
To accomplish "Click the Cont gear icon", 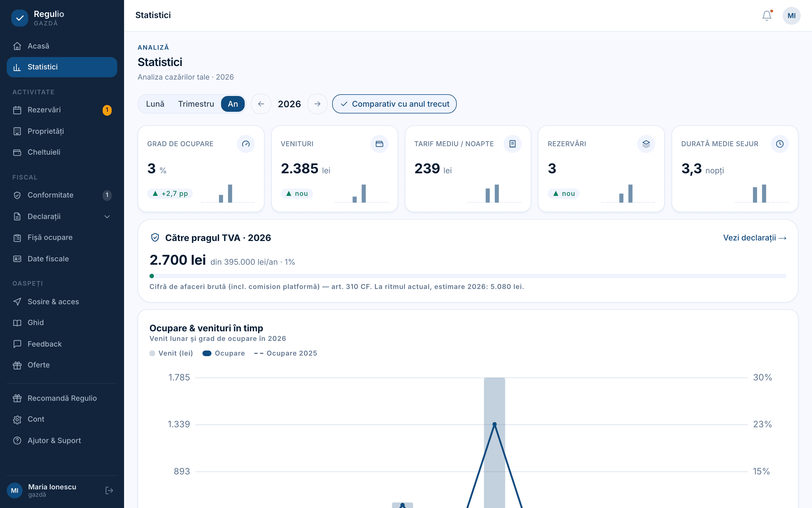I will [17, 419].
